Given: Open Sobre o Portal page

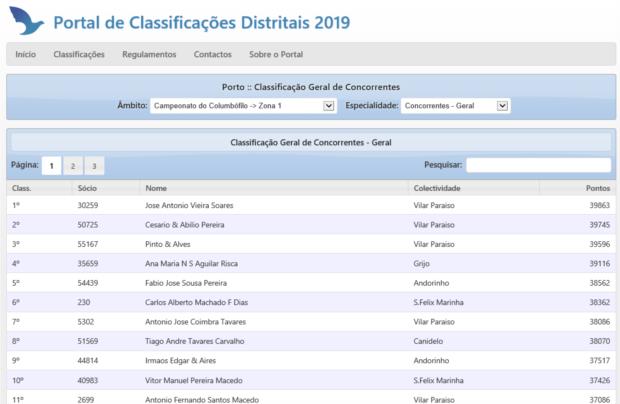Looking at the screenshot, I should [x=276, y=54].
